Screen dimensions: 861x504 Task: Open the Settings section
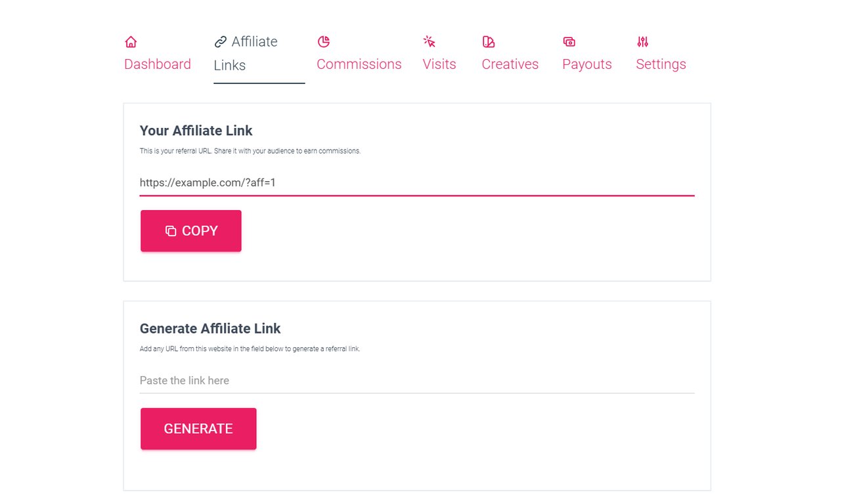tap(661, 64)
